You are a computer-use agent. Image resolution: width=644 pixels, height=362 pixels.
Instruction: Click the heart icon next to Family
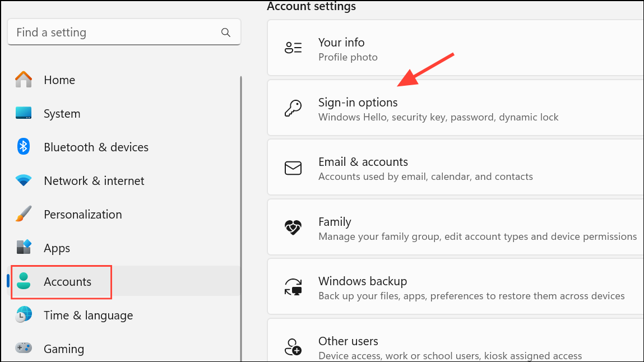(x=293, y=228)
